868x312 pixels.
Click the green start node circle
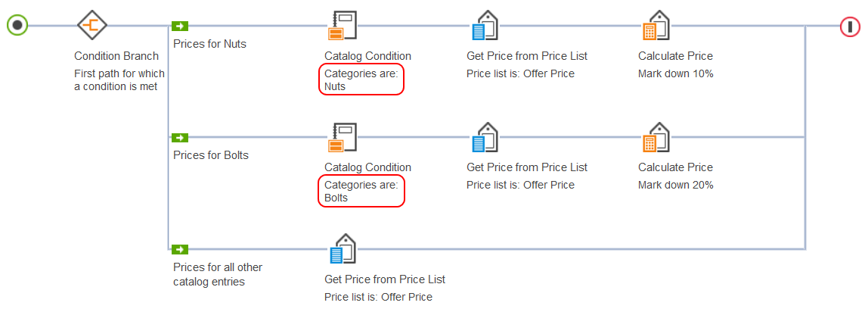click(17, 26)
